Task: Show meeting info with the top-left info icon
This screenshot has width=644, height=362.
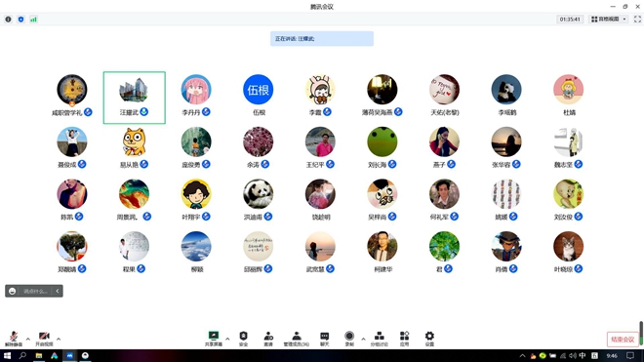Action: coord(8,20)
